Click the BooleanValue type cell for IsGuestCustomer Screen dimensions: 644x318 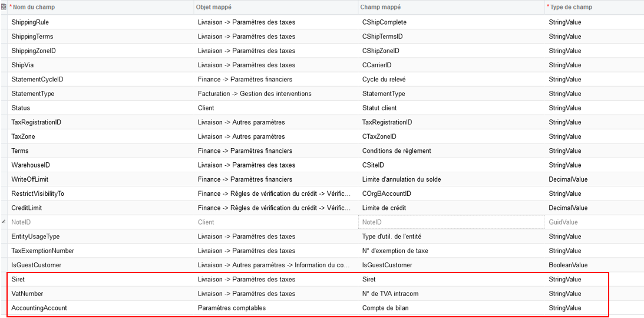[x=595, y=265]
